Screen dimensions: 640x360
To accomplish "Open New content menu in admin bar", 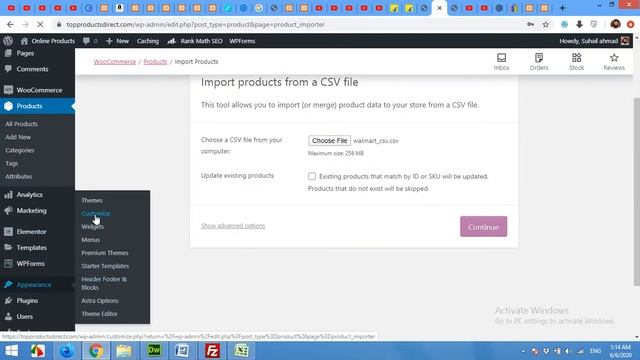I will click(118, 41).
